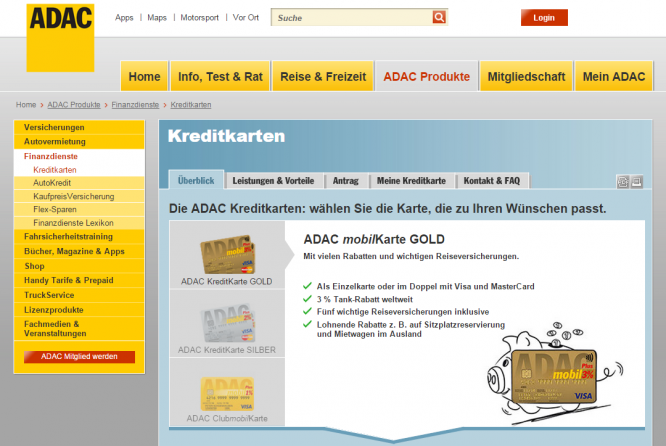Click 'Fünf wichtige Reiseversicherungen inklusive' line

pos(403,312)
